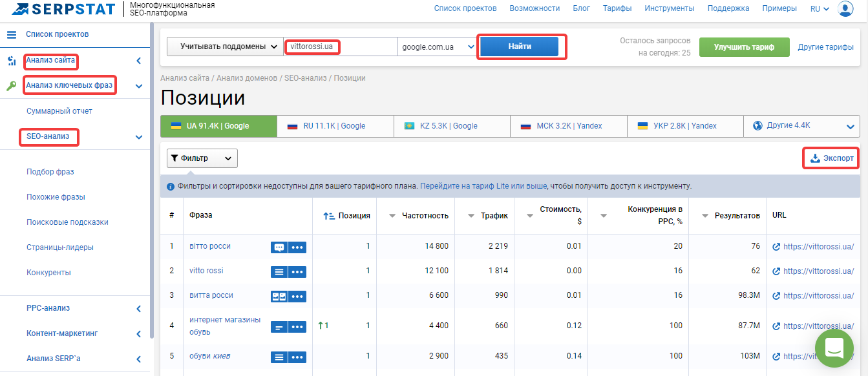Click the Найти search button
Image resolution: width=868 pixels, height=376 pixels.
pos(520,47)
